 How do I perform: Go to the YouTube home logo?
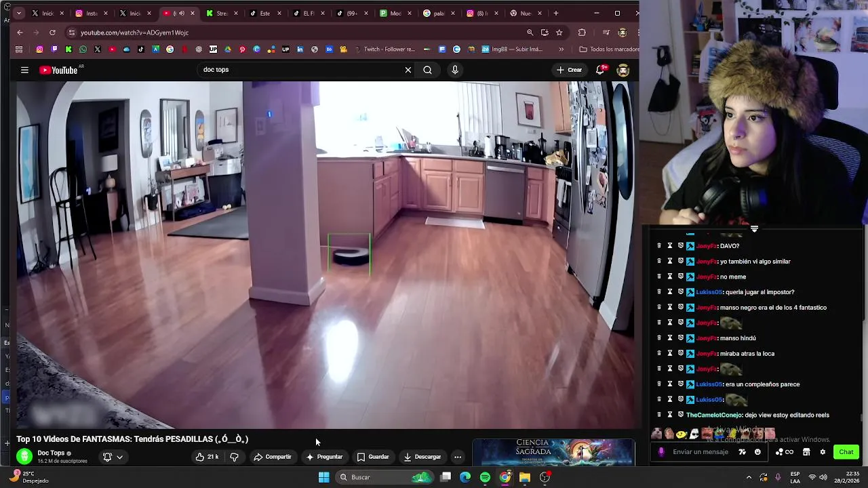click(58, 70)
